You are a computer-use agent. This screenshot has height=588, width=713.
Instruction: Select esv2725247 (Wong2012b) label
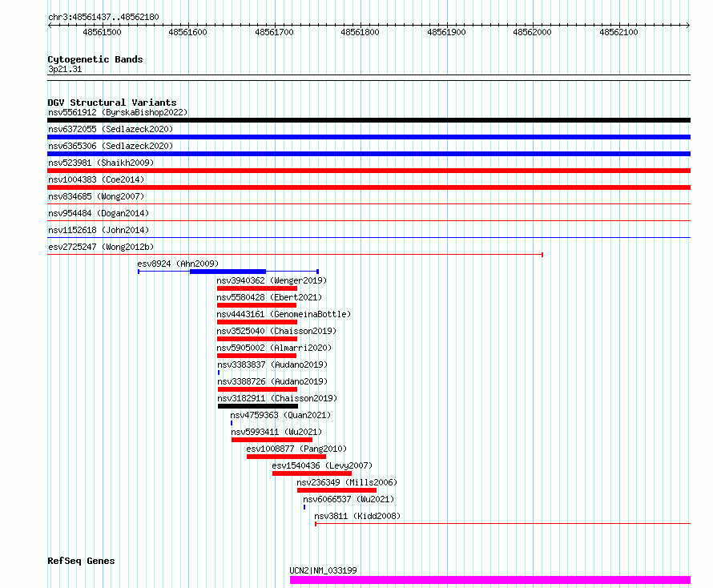tap(101, 247)
